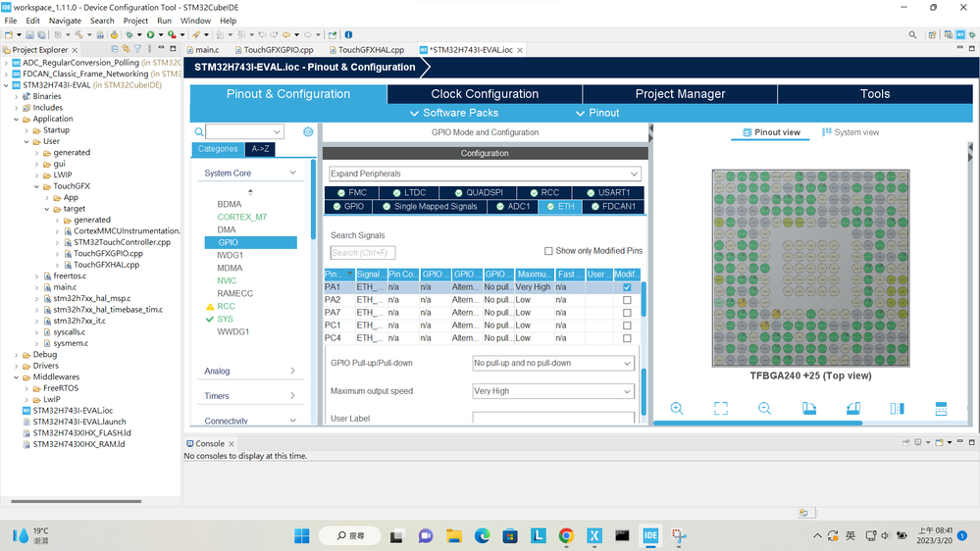Screen dimensions: 980x551
Task: Open Pinout dropdown menu
Action: click(597, 113)
